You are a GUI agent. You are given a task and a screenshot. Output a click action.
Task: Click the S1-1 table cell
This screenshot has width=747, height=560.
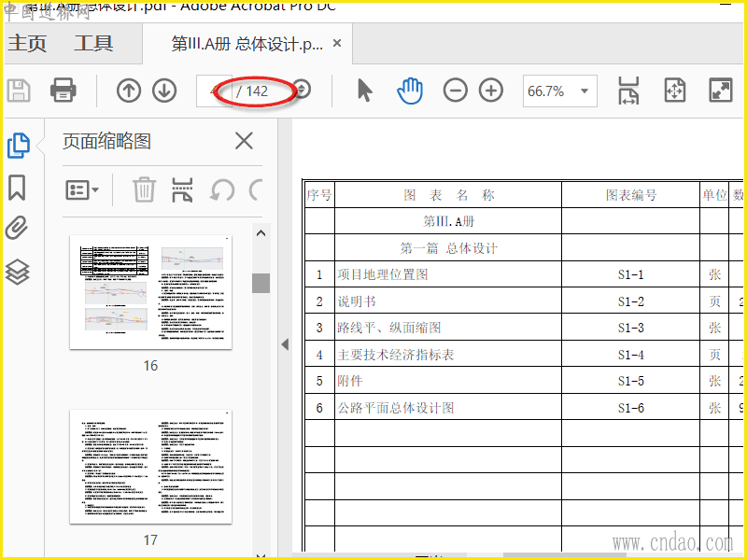pos(631,274)
